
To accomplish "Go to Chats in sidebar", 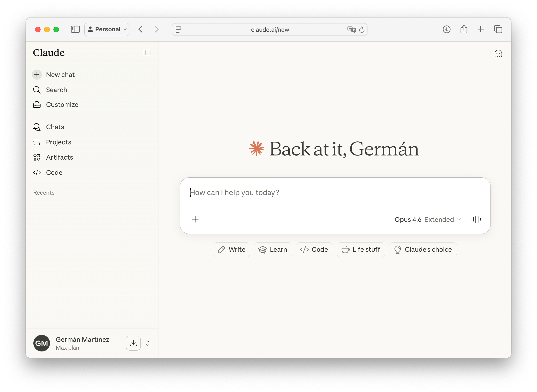I will point(55,127).
